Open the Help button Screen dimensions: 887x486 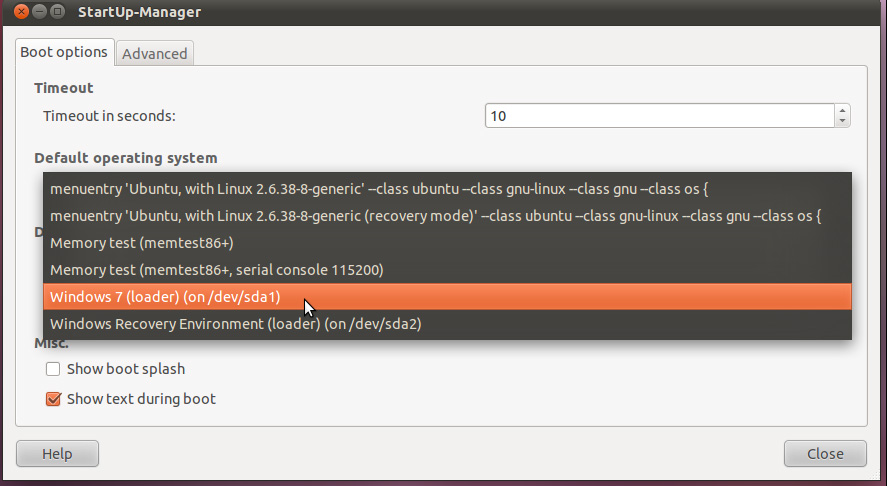point(57,454)
